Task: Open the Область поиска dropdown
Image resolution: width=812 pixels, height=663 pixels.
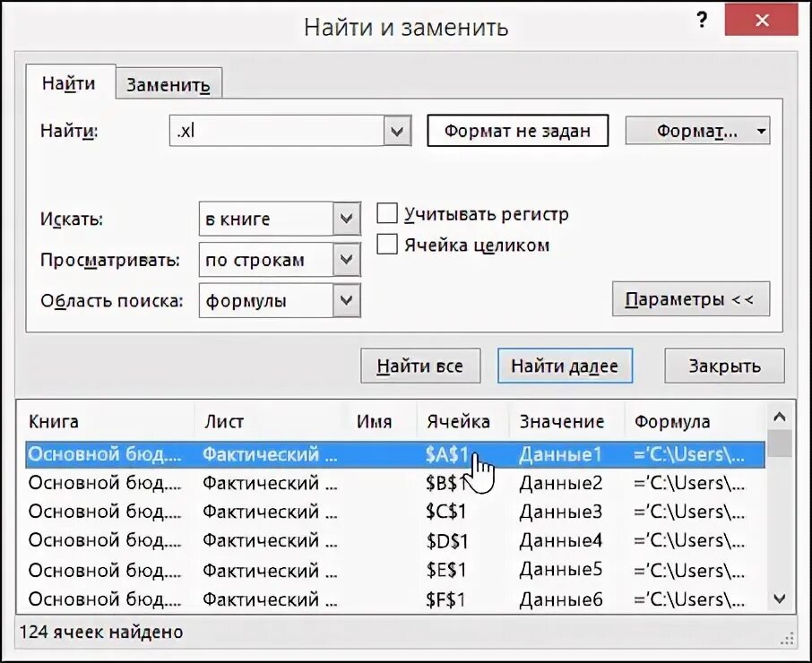Action: click(x=347, y=300)
